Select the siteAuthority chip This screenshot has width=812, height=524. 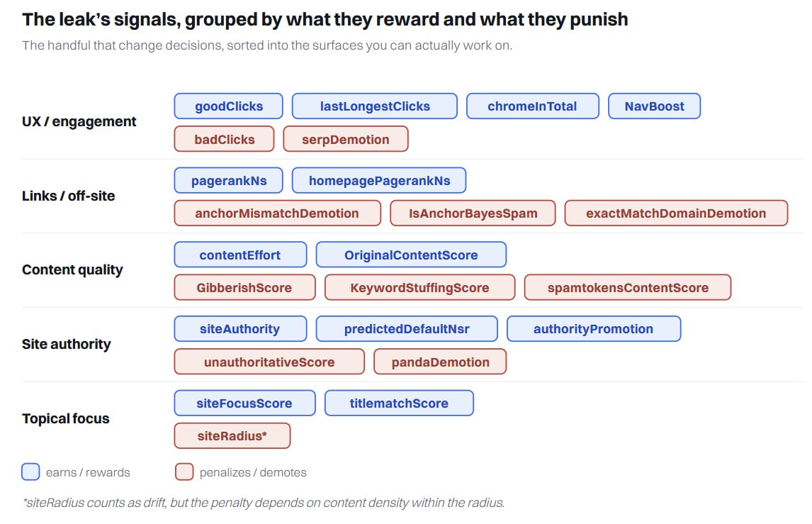coord(240,328)
